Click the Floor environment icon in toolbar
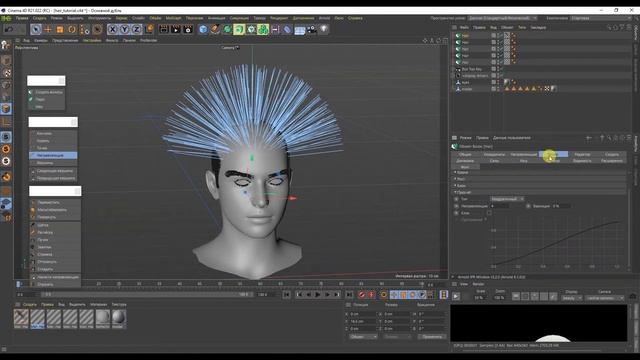 [x=300, y=29]
